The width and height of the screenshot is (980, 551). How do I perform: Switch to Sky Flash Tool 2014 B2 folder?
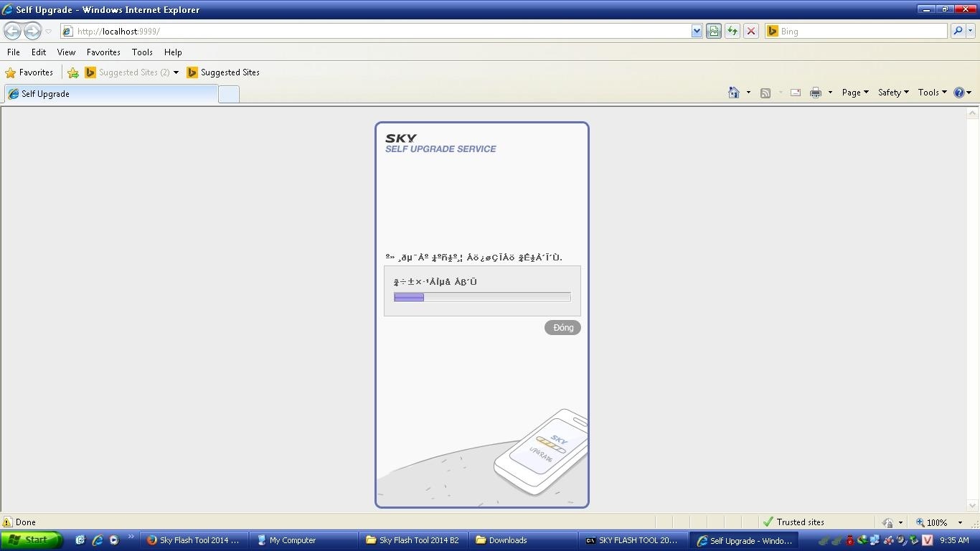pyautogui.click(x=415, y=540)
